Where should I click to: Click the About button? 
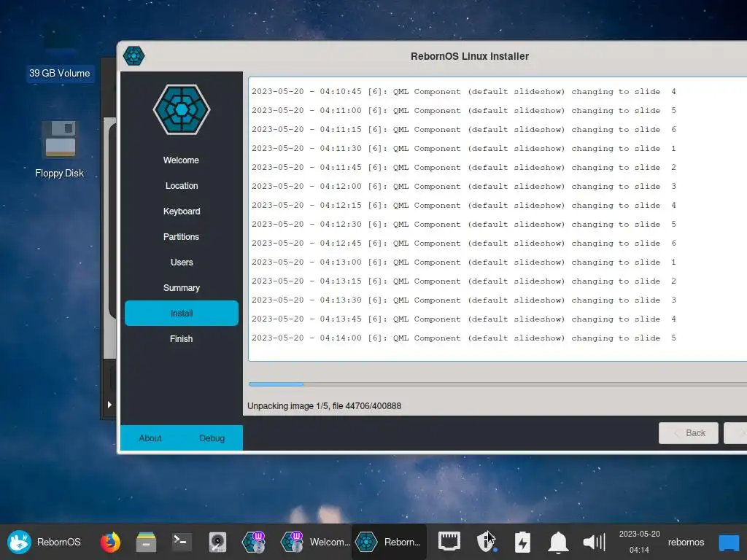(150, 438)
